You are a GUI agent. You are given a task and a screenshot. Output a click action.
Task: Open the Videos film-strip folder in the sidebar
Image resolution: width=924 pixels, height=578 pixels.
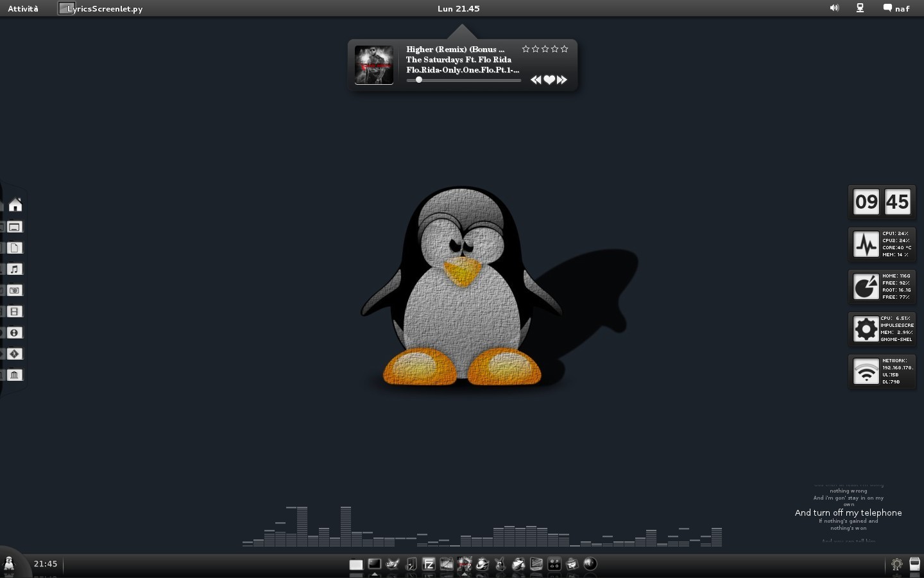(x=15, y=311)
